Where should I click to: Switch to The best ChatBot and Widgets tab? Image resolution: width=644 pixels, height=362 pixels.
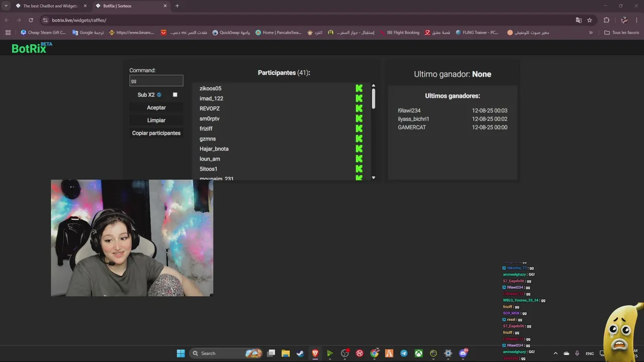(x=51, y=6)
